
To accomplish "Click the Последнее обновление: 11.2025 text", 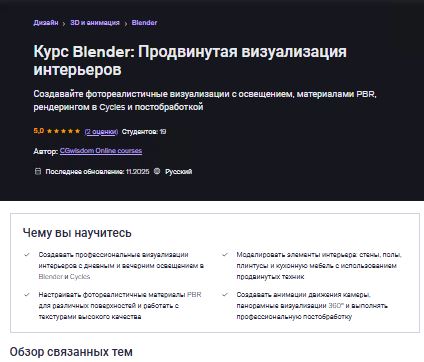I will [97, 172].
